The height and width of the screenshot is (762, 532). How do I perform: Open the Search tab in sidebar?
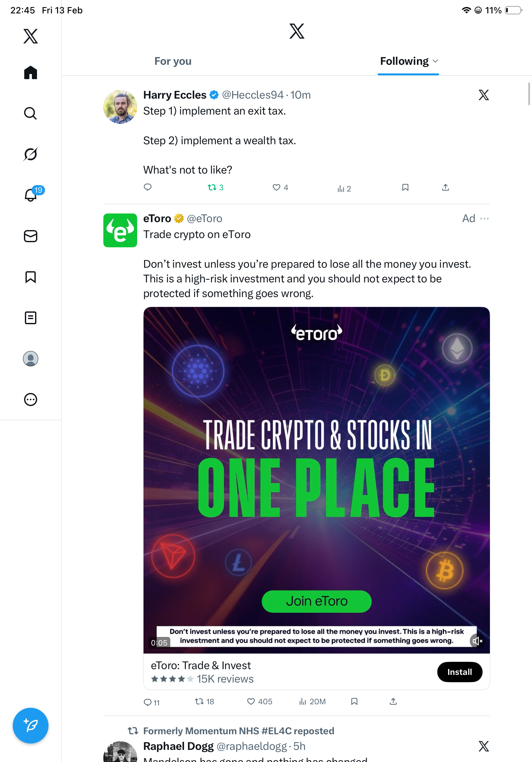30,114
